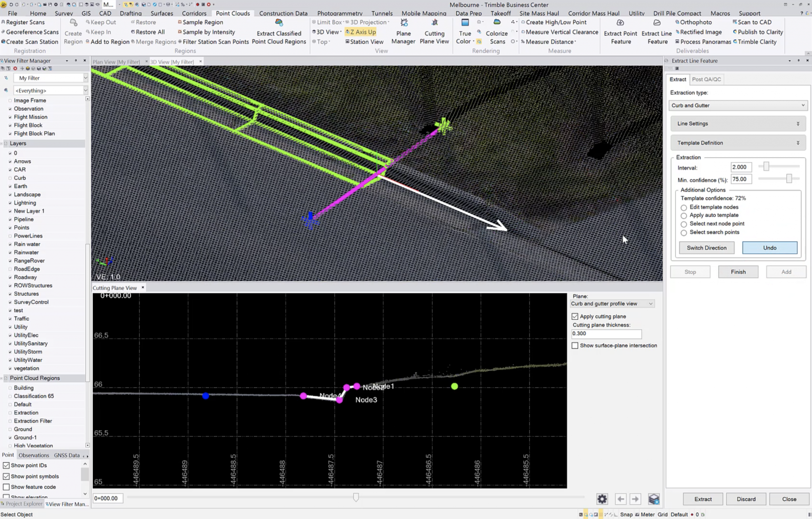Click Extract Classified Point Cloud Regions icon
This screenshot has width=812, height=519.
tap(279, 23)
